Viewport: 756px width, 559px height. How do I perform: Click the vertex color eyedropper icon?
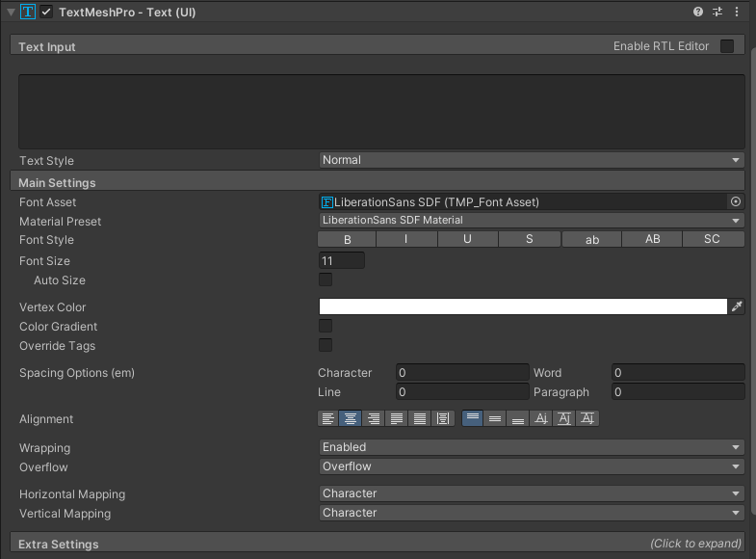pyautogui.click(x=737, y=306)
